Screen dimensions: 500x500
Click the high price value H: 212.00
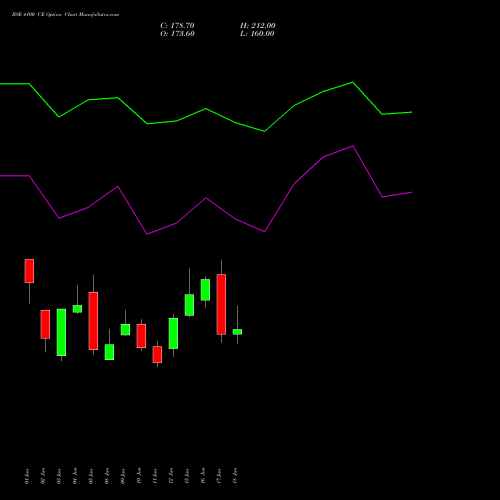click(258, 26)
